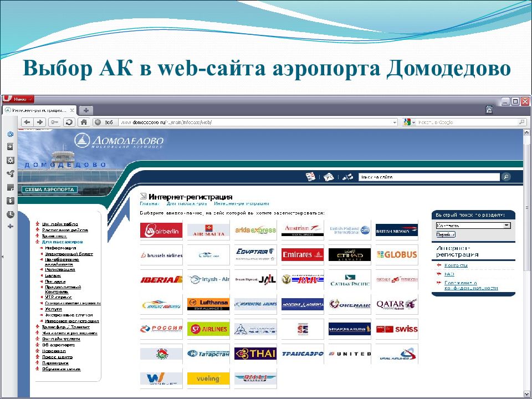Select the vueling airline logo
Viewport: 532px width, 399px height.
[208, 378]
